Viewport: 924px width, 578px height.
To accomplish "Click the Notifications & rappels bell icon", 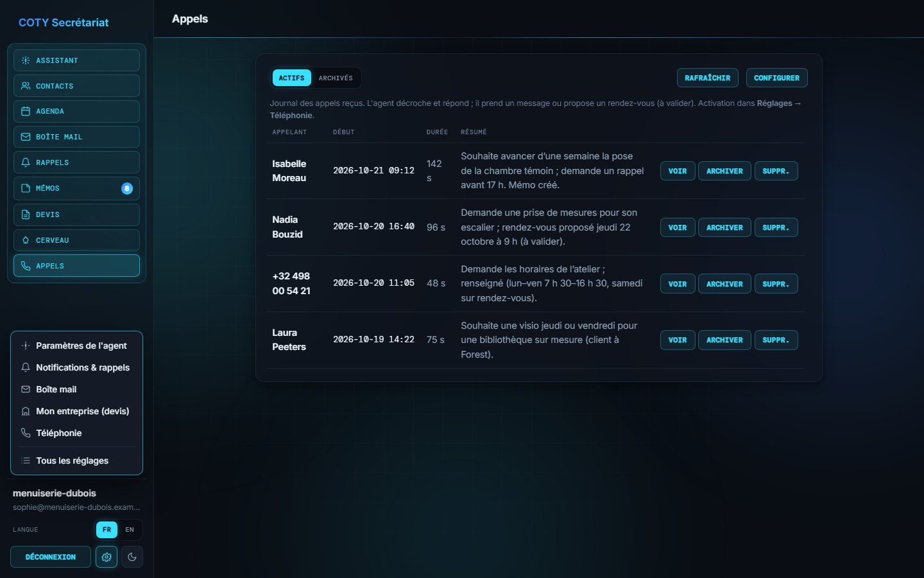I will [x=26, y=367].
